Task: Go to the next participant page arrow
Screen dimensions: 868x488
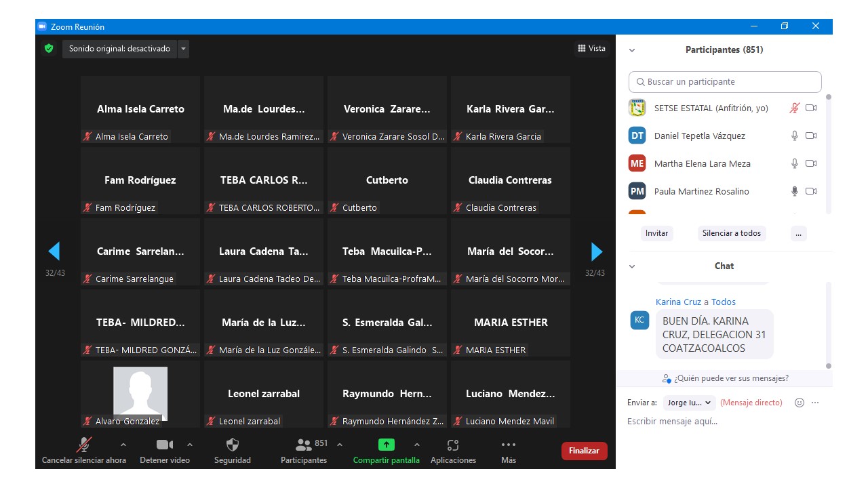Action: 597,251
